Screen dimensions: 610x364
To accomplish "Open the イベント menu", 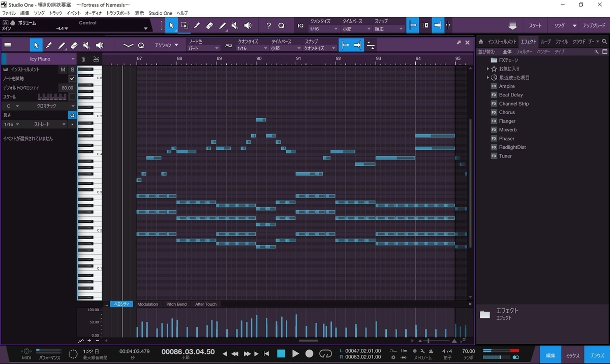I will click(x=74, y=13).
